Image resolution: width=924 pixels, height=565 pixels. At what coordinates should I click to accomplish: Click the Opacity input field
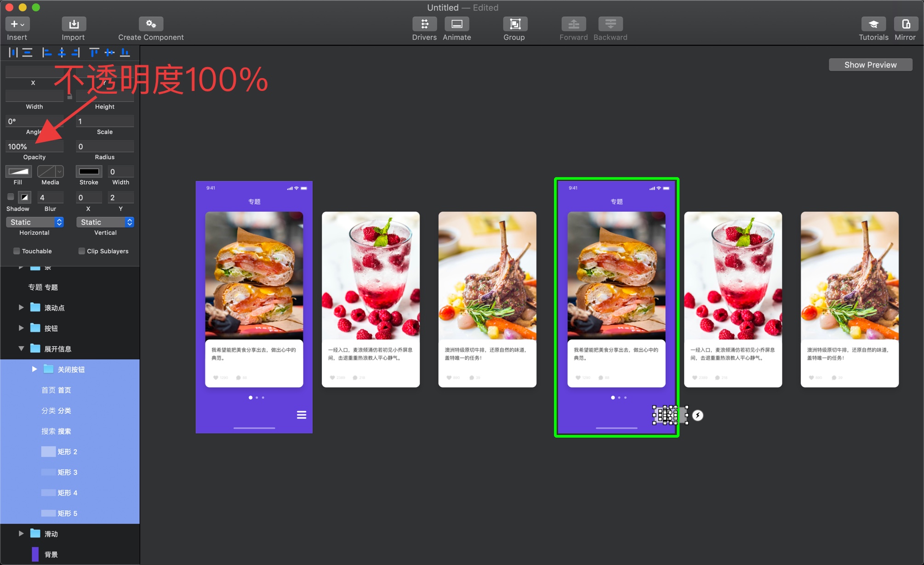click(x=34, y=147)
